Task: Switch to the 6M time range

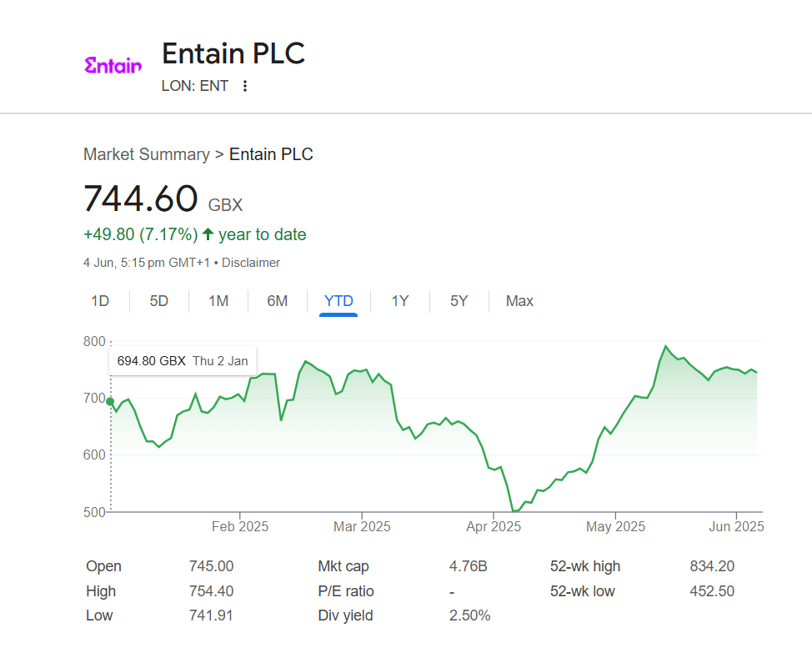Action: point(277,301)
